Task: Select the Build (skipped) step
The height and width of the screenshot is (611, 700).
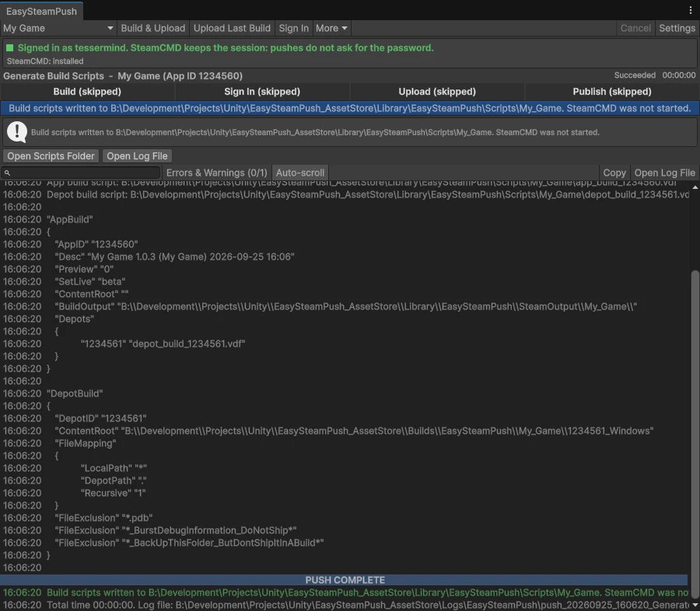Action: click(x=87, y=92)
